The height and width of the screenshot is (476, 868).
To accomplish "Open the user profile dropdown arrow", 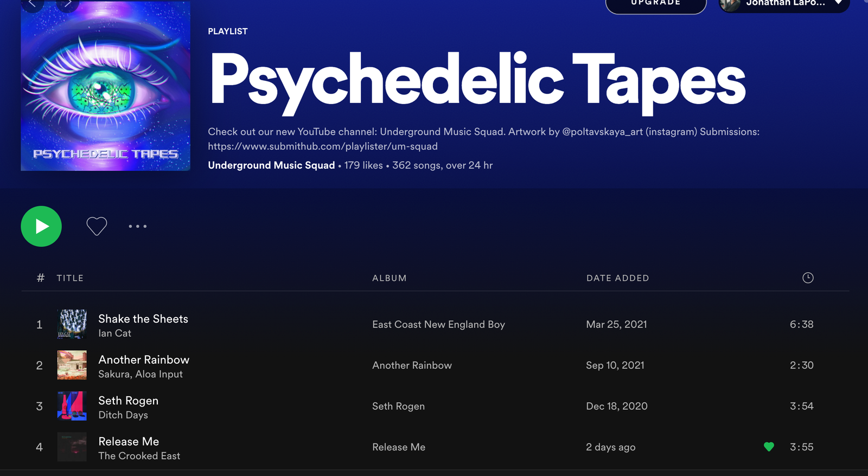I will coord(838,3).
